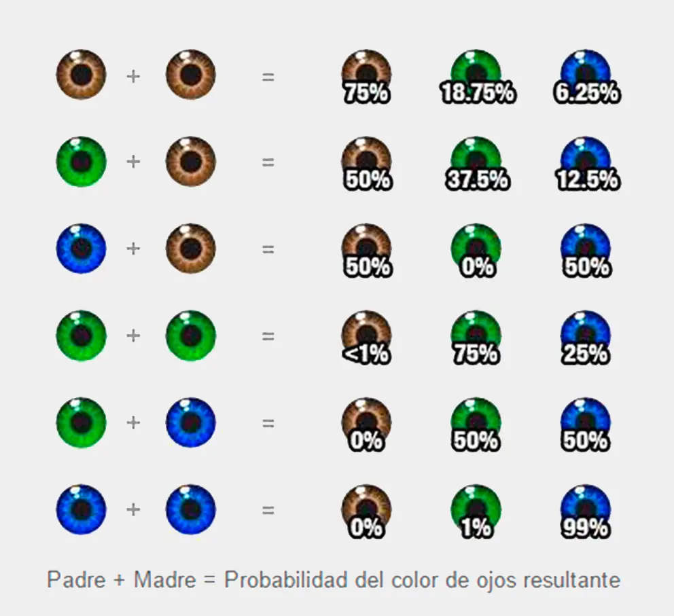Viewport: 674px width, 616px height.
Task: Click the father's green eye in row two
Action: [x=82, y=162]
